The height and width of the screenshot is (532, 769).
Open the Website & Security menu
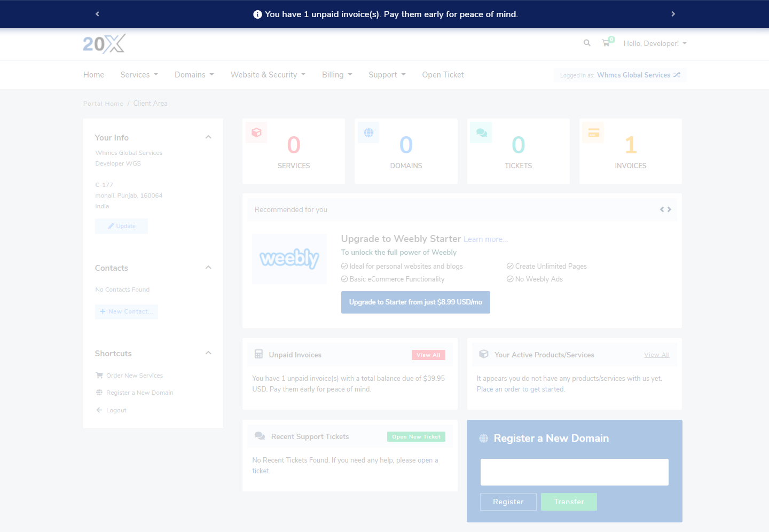[x=268, y=75]
